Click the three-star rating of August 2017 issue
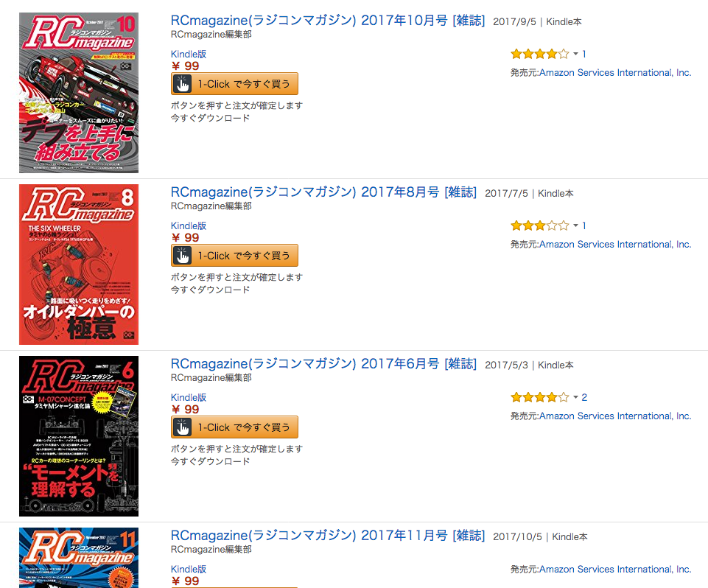Screen dimensions: 708x588 click(x=539, y=225)
